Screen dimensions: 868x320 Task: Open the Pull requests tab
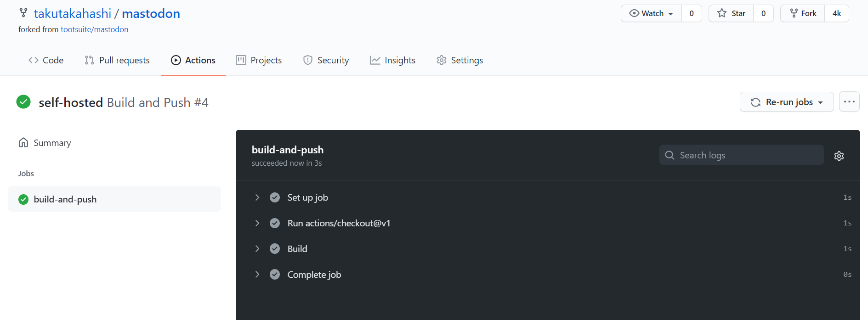pyautogui.click(x=117, y=60)
